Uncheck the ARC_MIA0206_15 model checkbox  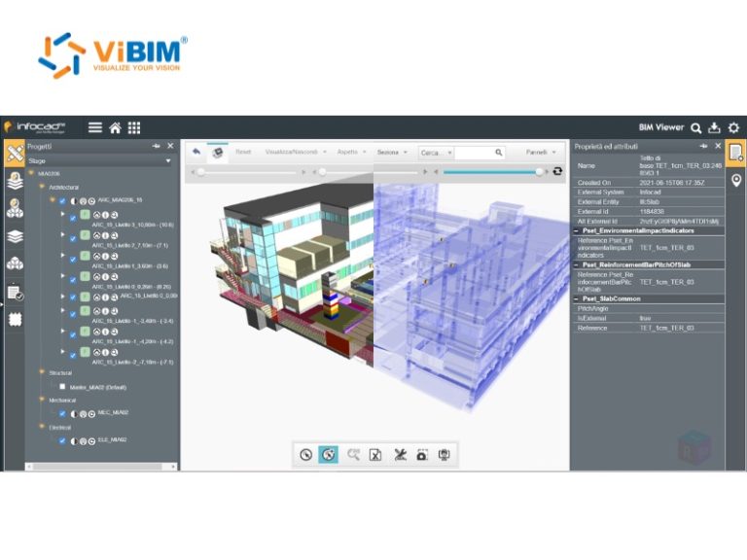pos(62,201)
